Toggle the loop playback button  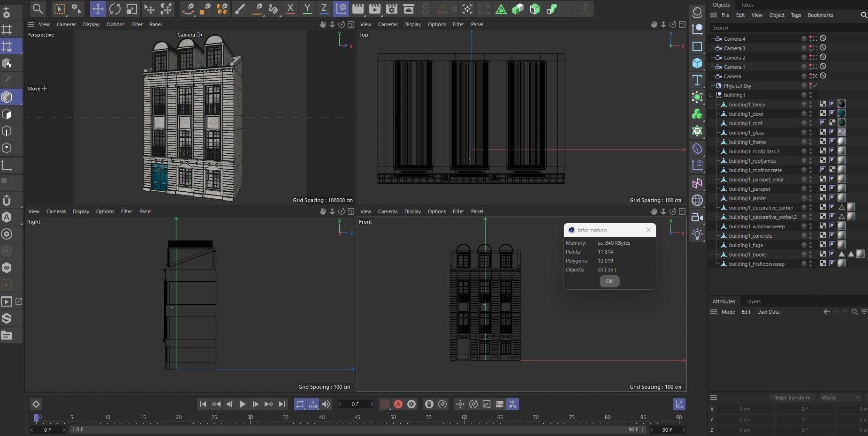coord(299,404)
